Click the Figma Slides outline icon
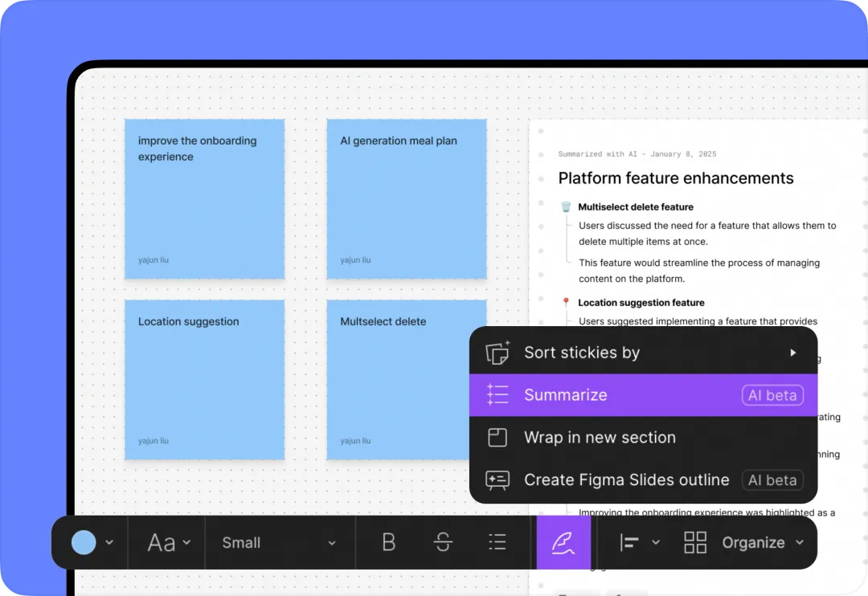This screenshot has width=868, height=596. [497, 480]
